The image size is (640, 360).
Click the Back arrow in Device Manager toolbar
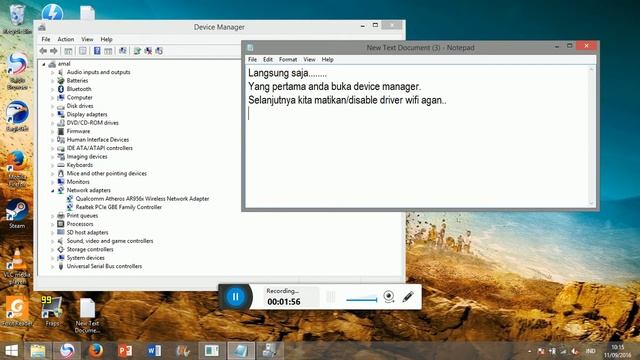[x=43, y=51]
